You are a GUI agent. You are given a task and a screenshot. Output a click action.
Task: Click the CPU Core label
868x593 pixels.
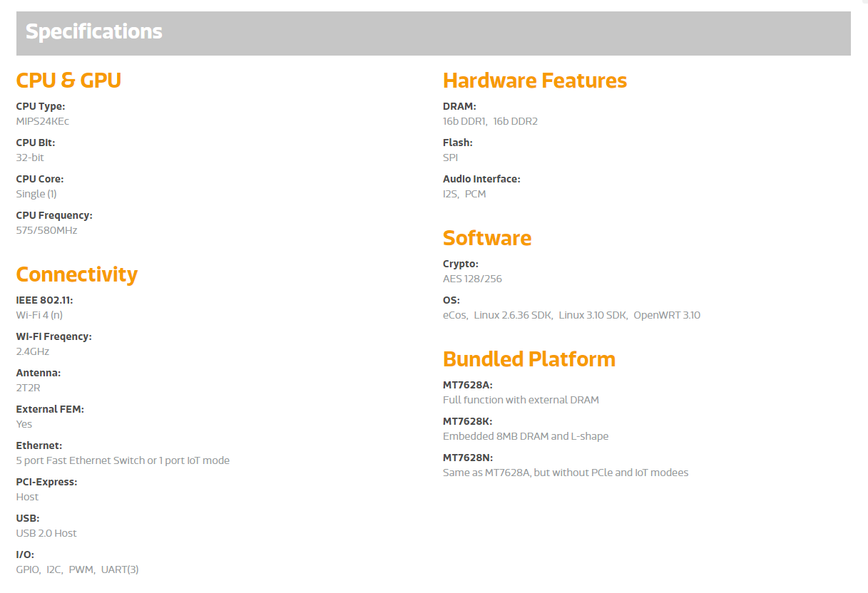[40, 179]
